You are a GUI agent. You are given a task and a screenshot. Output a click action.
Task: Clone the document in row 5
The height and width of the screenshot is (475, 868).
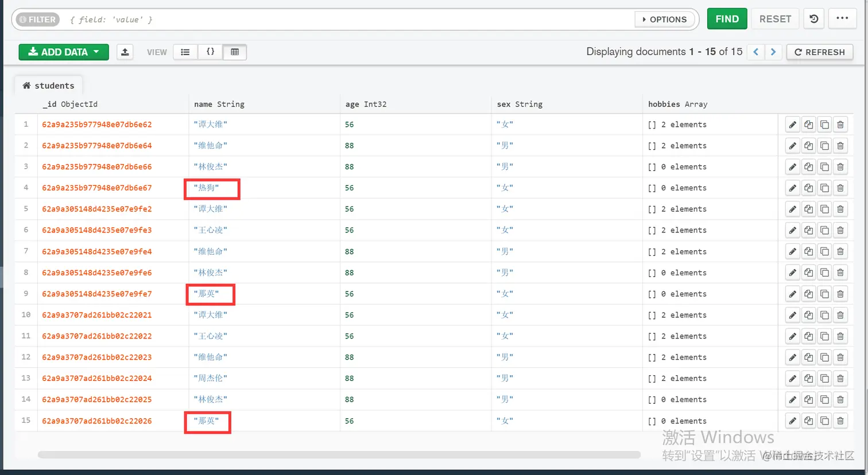(824, 209)
